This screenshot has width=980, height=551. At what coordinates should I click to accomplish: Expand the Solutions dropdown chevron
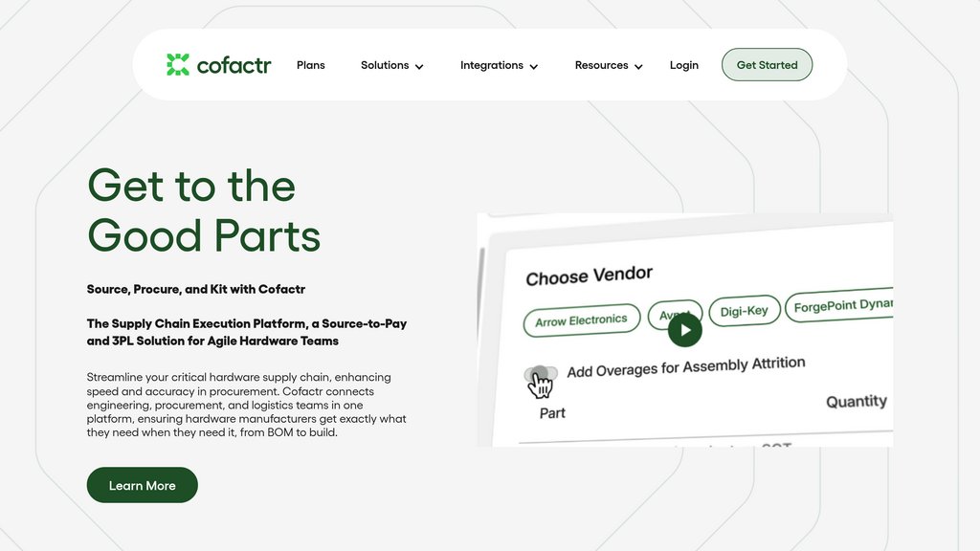(x=419, y=66)
